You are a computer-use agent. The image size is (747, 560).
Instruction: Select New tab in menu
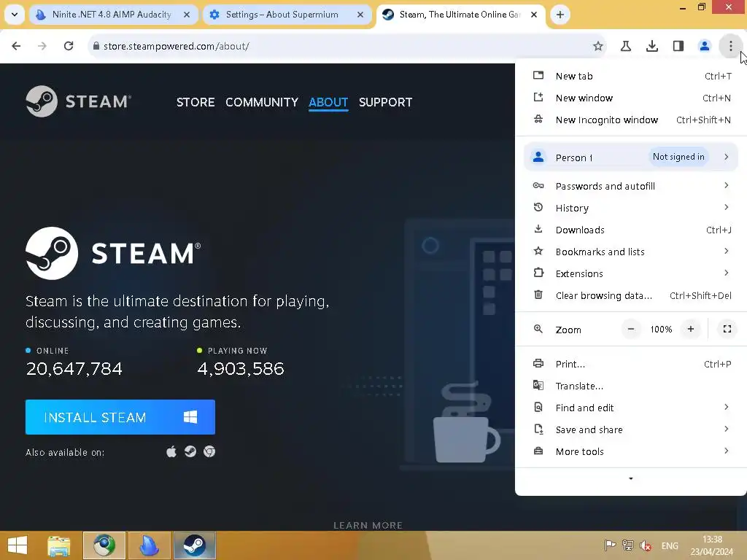(x=630, y=76)
